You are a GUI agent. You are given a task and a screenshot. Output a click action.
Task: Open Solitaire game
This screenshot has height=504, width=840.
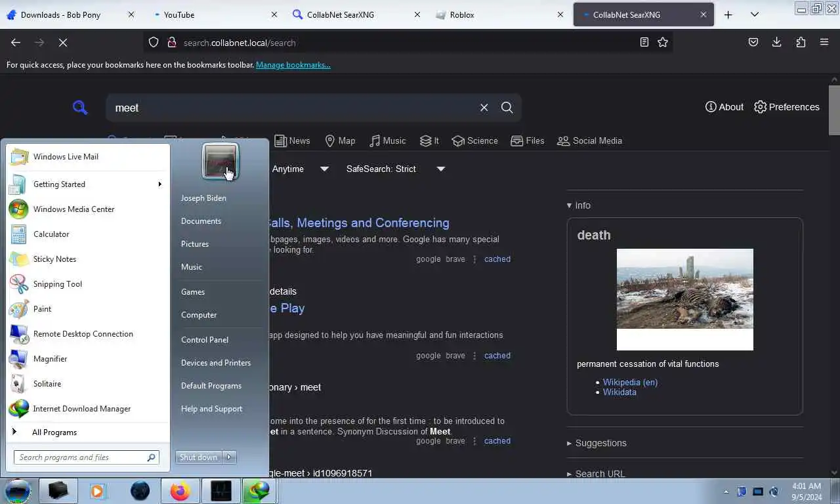pyautogui.click(x=88, y=384)
